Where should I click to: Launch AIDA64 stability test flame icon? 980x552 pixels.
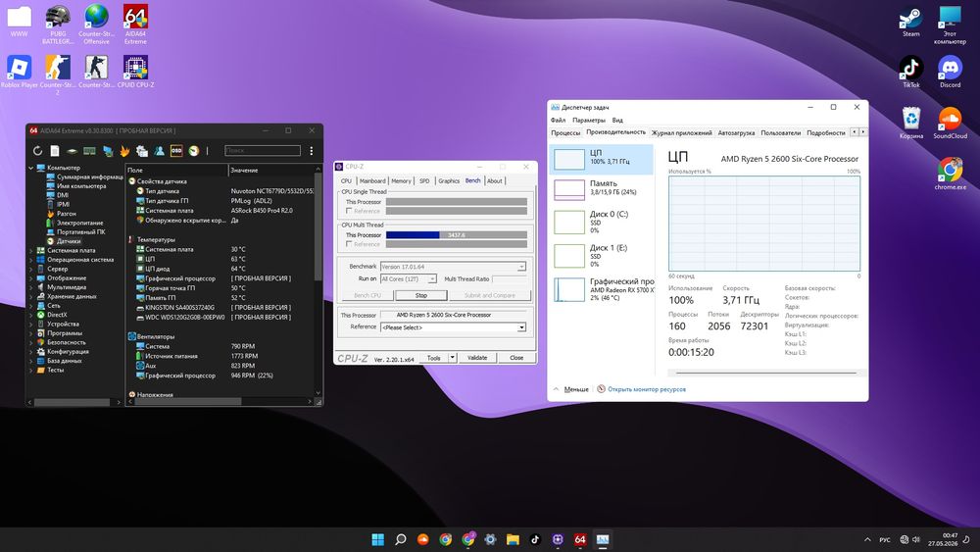tap(124, 151)
